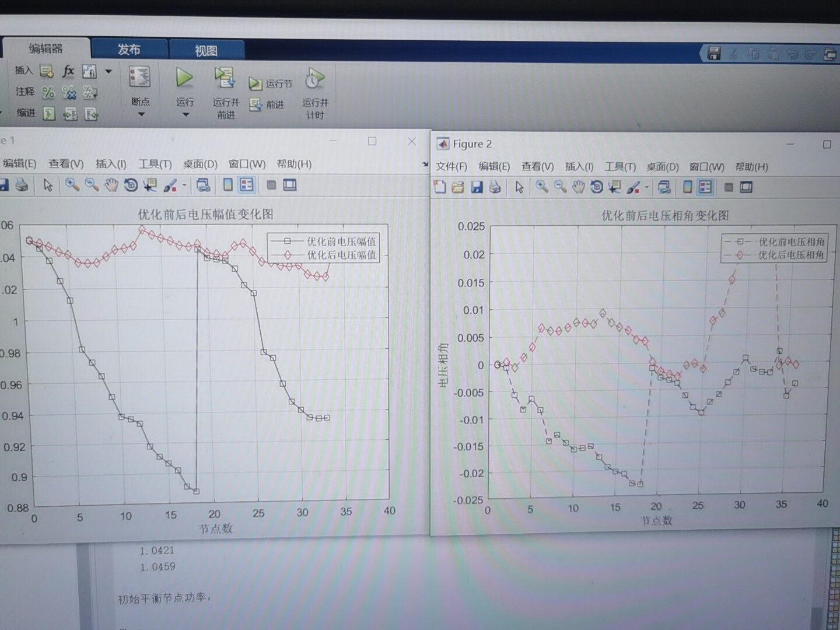This screenshot has width=840, height=630.
Task: Toggle Data Cursor in Figure 2
Action: (614, 187)
